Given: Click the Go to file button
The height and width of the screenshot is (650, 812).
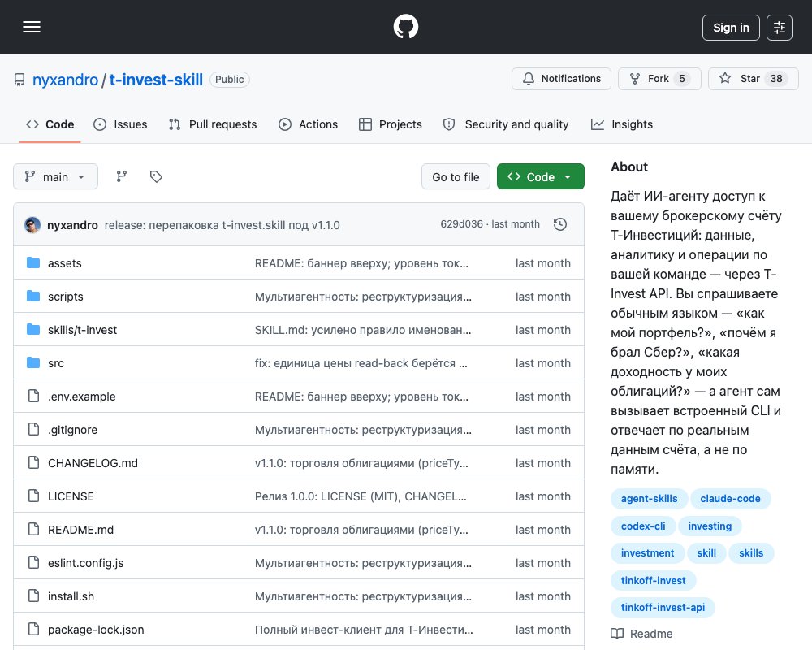Looking at the screenshot, I should pos(456,177).
